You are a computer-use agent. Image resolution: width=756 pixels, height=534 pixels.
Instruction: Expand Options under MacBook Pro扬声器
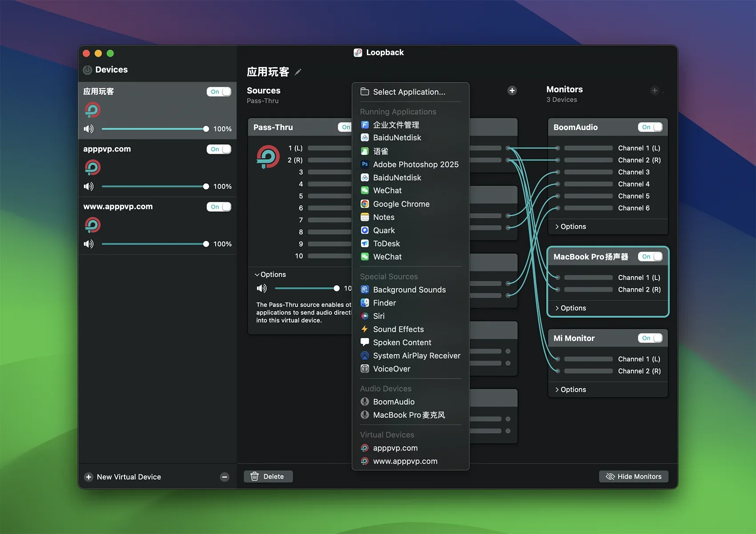point(571,308)
